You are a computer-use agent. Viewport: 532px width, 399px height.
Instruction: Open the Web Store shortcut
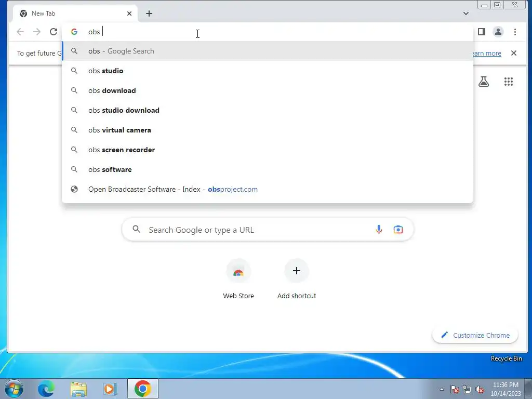click(x=238, y=280)
